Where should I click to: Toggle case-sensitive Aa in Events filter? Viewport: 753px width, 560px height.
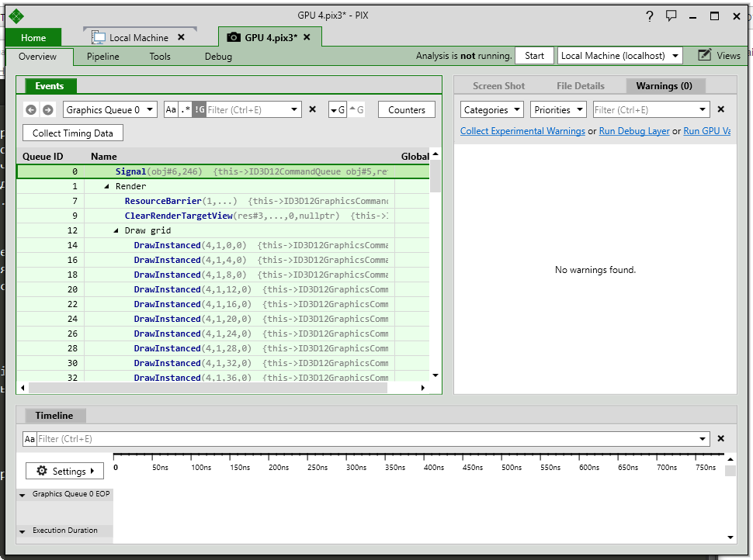click(x=171, y=109)
